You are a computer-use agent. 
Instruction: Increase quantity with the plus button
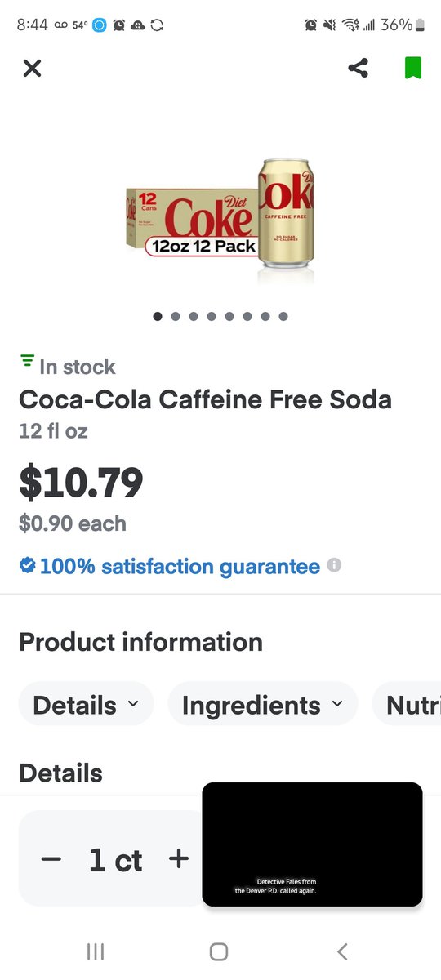coord(178,859)
